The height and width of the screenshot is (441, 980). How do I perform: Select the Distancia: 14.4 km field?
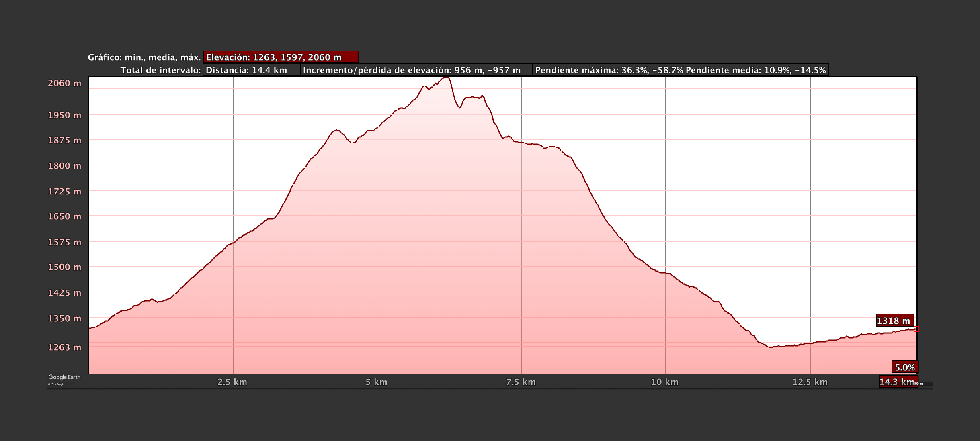[x=251, y=70]
